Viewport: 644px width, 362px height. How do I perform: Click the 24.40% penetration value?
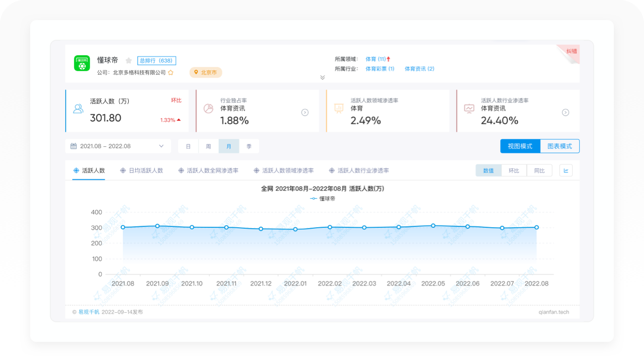point(500,121)
